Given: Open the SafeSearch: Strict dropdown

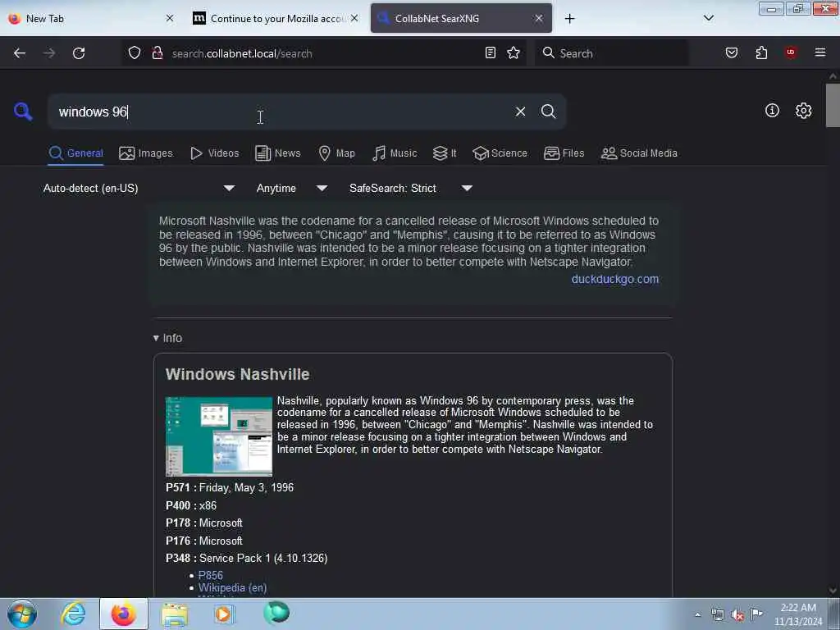Looking at the screenshot, I should [410, 189].
